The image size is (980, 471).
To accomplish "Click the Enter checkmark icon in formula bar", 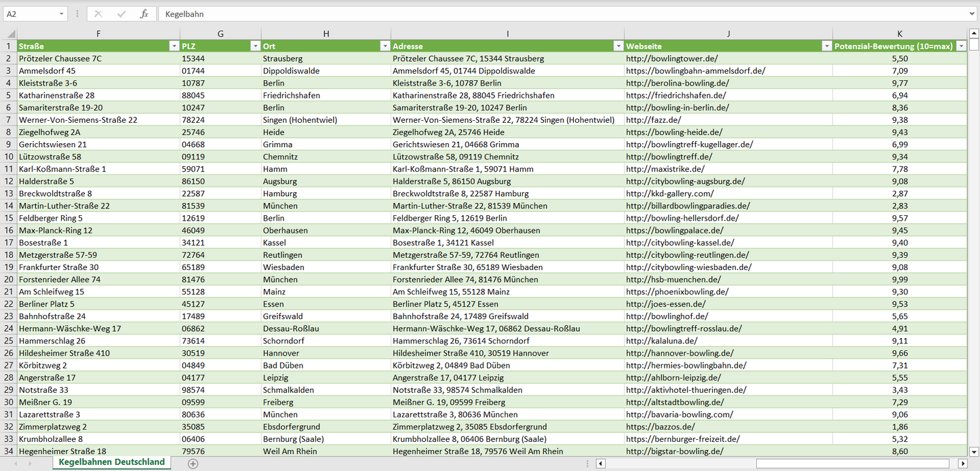I will [121, 14].
